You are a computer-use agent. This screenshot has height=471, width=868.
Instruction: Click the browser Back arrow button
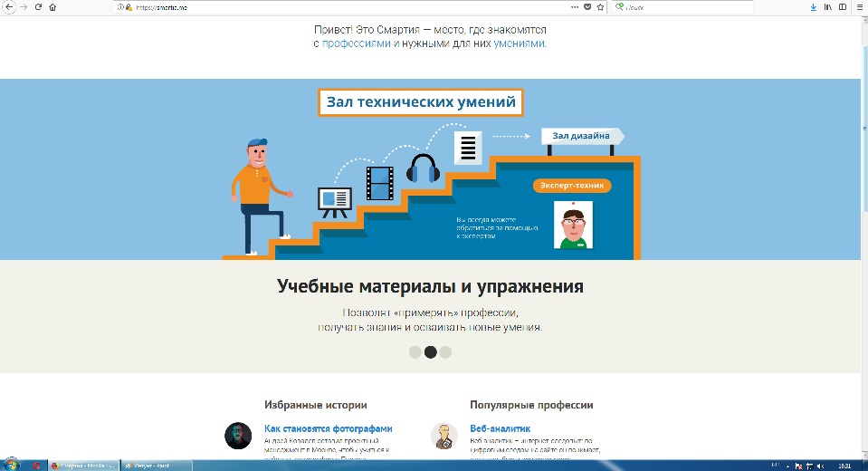point(9,6)
